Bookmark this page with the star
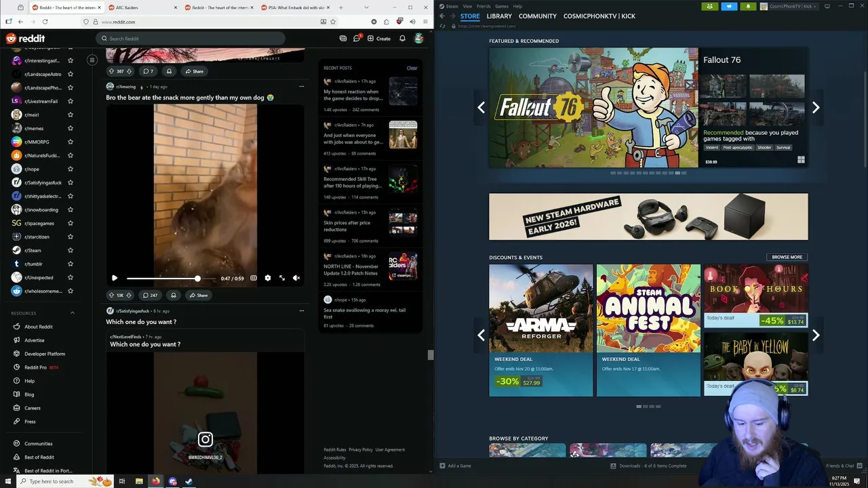This screenshot has height=488, width=868. pyautogui.click(x=333, y=22)
